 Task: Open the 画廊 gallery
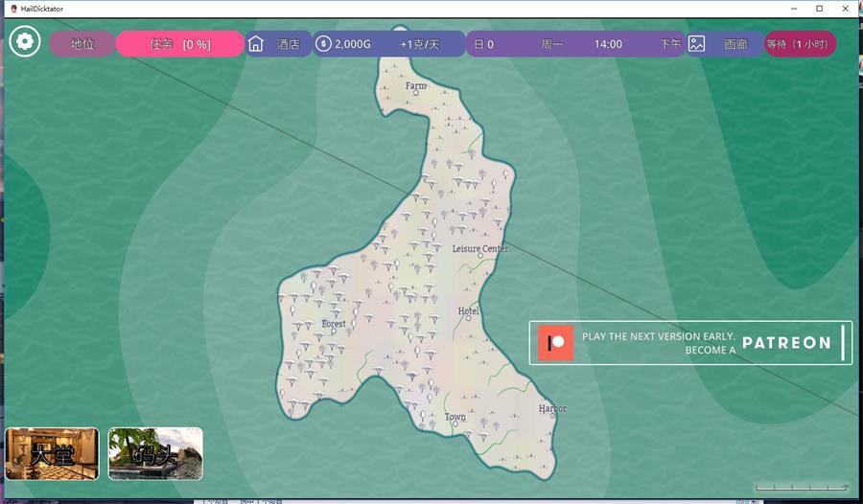[735, 44]
